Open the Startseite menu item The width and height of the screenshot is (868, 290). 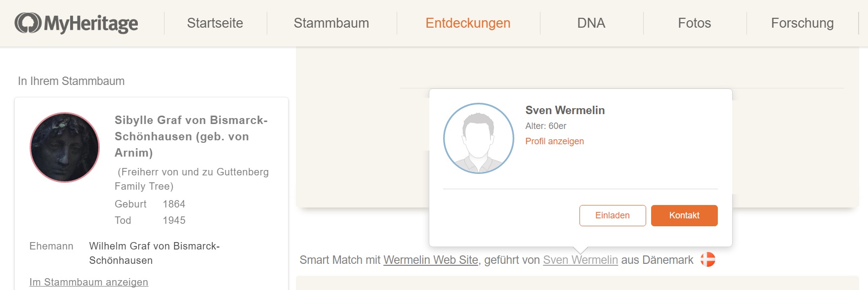tap(215, 23)
